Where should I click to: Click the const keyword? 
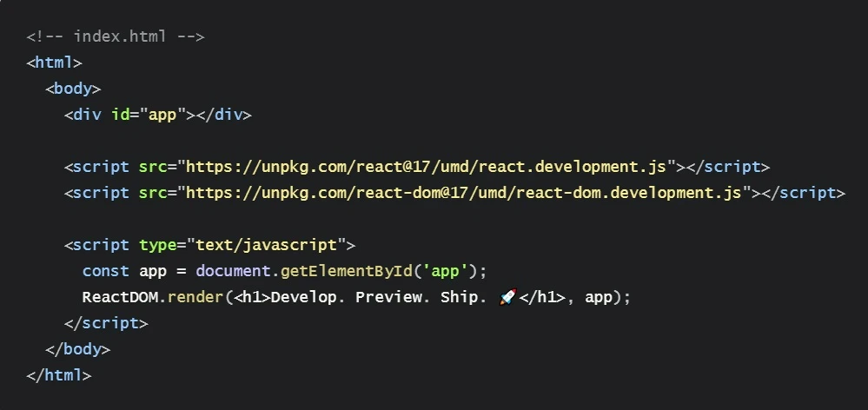click(106, 270)
